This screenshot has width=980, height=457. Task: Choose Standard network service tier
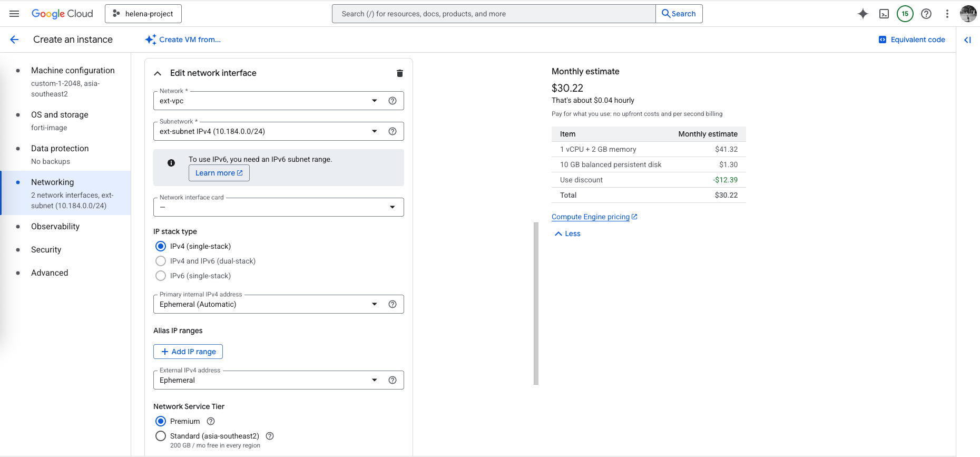point(161,436)
